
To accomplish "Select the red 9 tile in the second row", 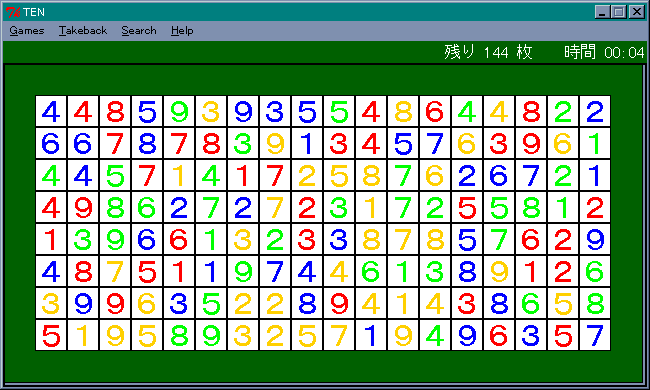I will 531,143.
